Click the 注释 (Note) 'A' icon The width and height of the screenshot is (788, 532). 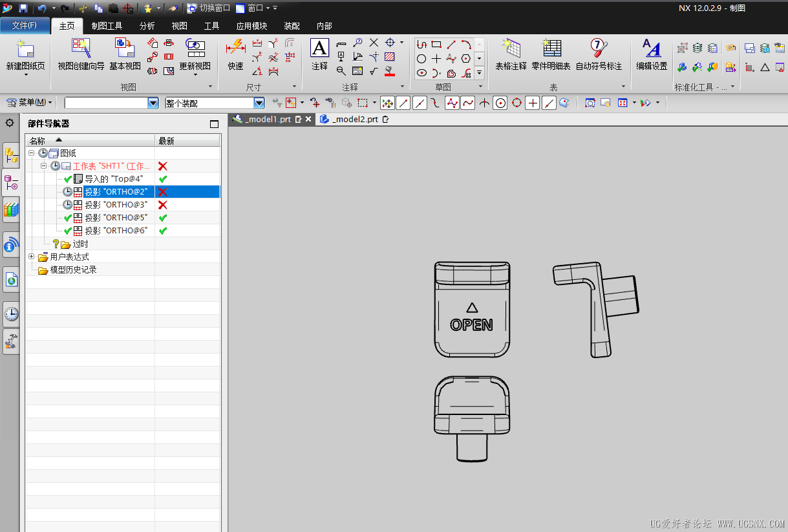pyautogui.click(x=319, y=49)
